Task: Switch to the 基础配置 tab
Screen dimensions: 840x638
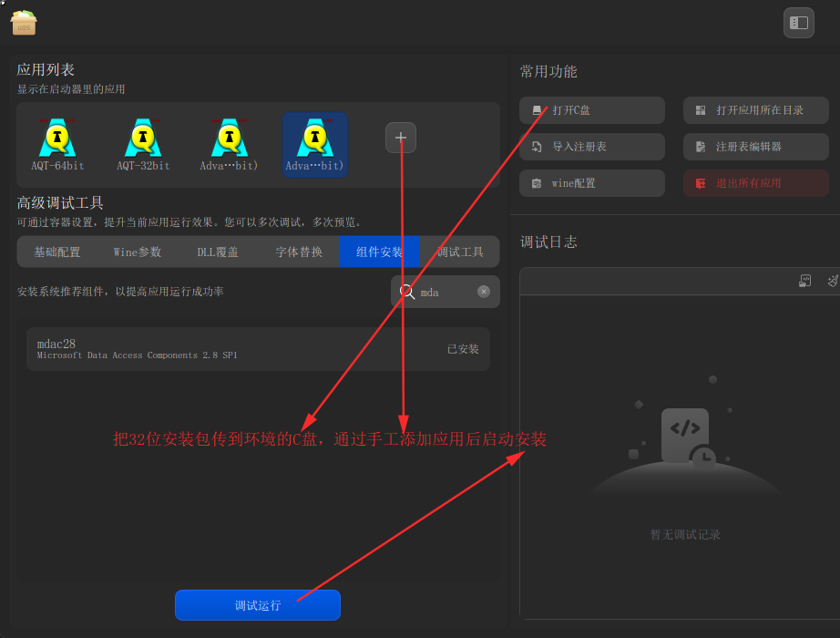Action: tap(57, 252)
